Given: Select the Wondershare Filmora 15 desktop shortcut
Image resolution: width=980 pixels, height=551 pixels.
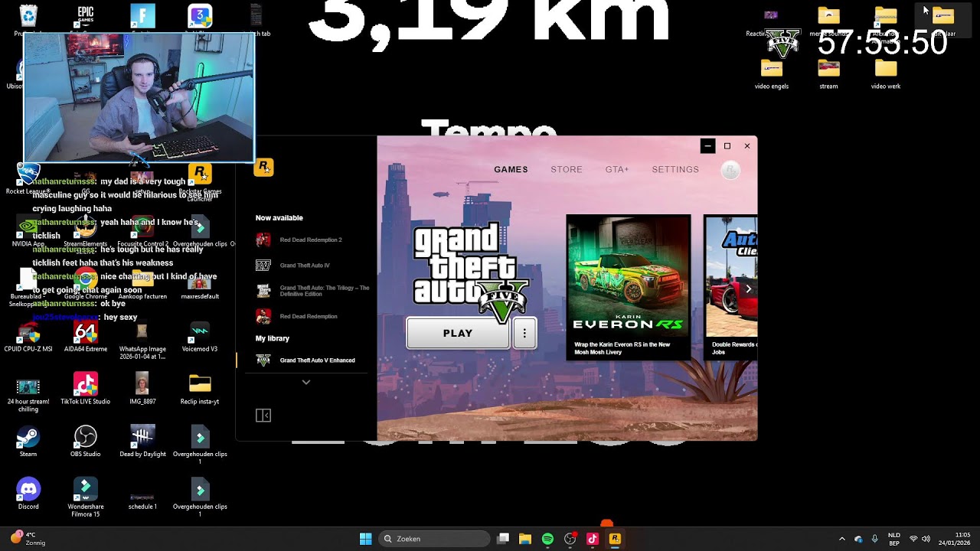Looking at the screenshot, I should click(x=85, y=497).
